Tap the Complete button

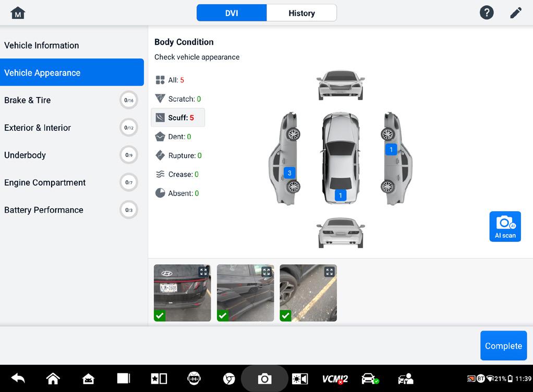pos(503,346)
